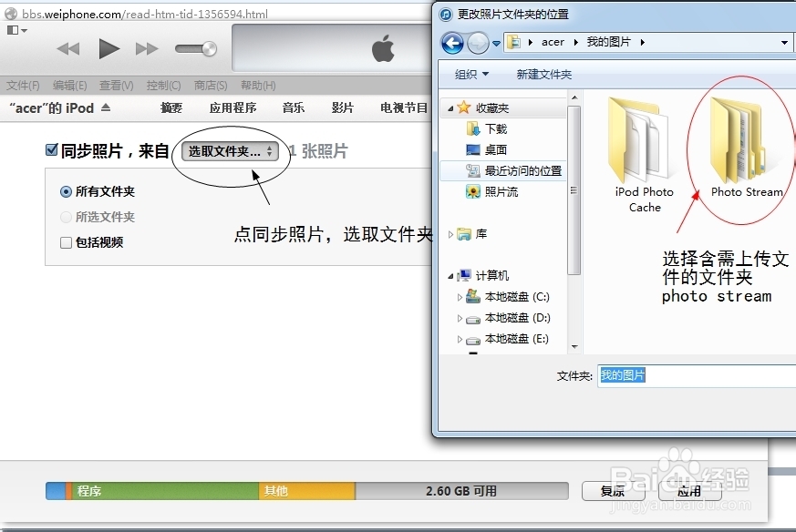Open the 选取文件夹 dropdown
Image resolution: width=796 pixels, height=532 pixels.
(230, 151)
